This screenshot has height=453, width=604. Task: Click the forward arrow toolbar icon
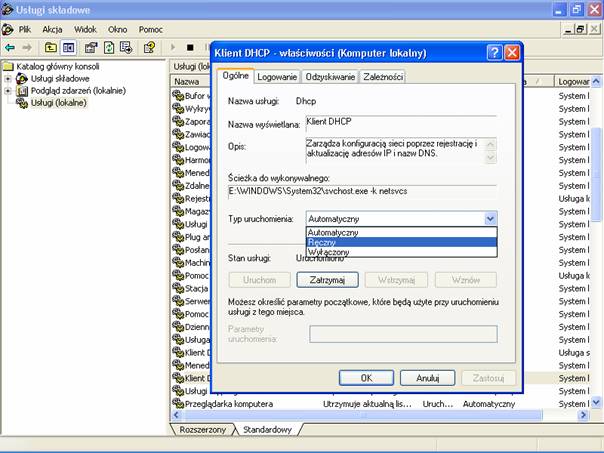(27, 48)
